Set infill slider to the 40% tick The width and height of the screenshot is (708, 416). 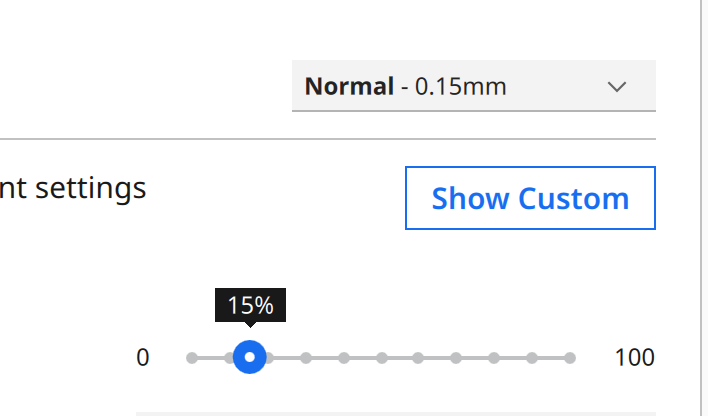343,357
